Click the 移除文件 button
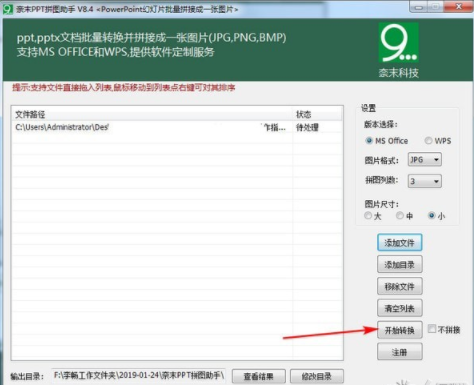The width and height of the screenshot is (474, 385). [400, 286]
